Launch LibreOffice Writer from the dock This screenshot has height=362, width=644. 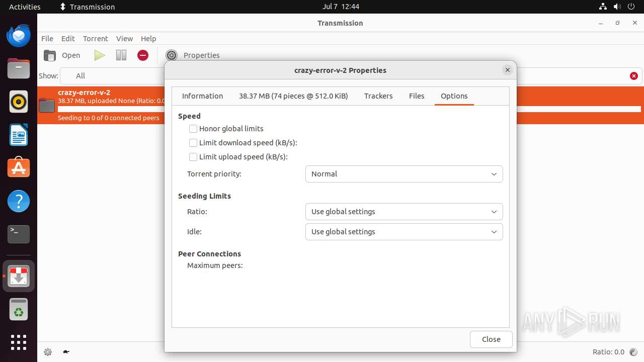(19, 135)
